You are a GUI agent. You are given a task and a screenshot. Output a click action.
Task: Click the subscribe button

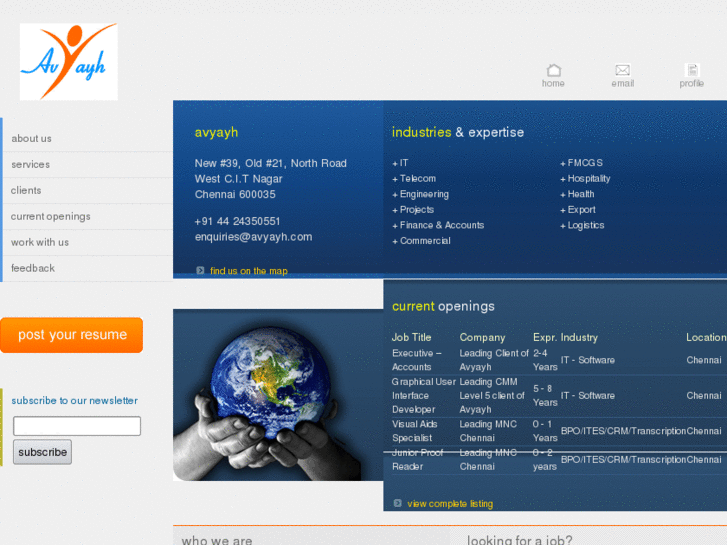pyautogui.click(x=42, y=452)
